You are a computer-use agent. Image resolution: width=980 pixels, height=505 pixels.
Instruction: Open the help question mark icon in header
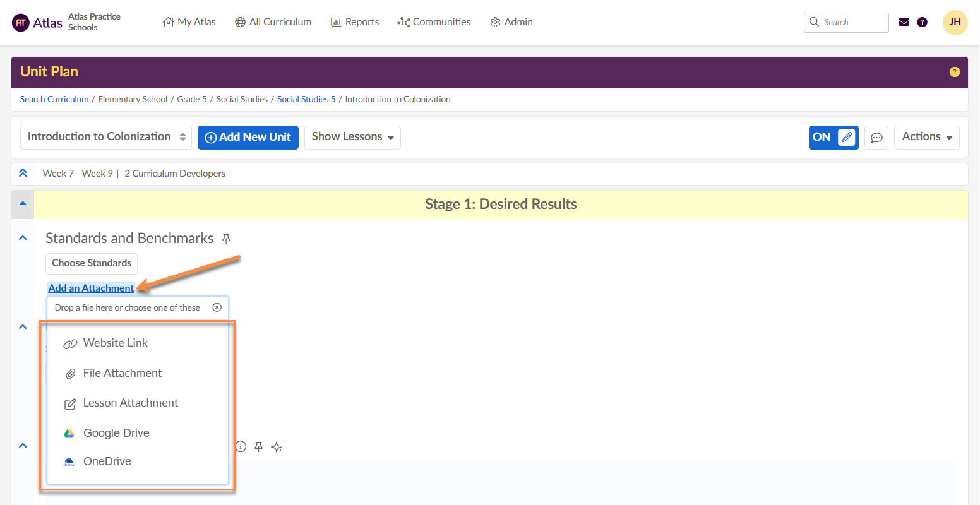click(x=922, y=22)
